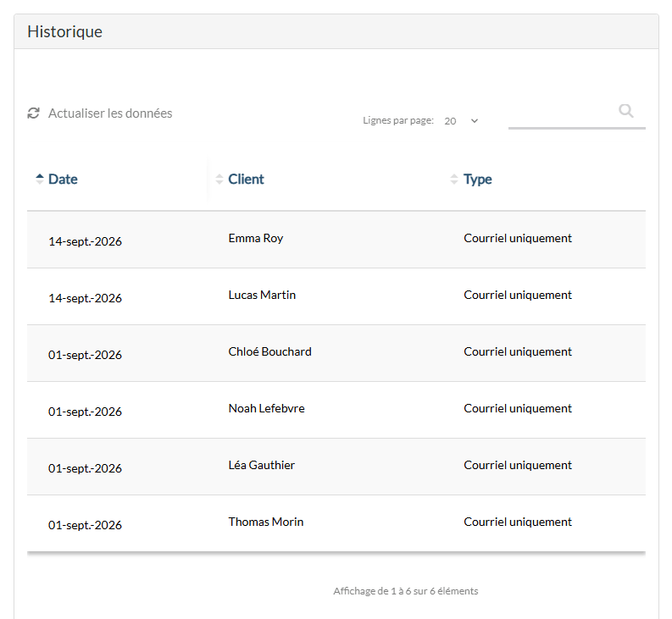
Task: Click the Lignes par page label
Action: click(398, 120)
